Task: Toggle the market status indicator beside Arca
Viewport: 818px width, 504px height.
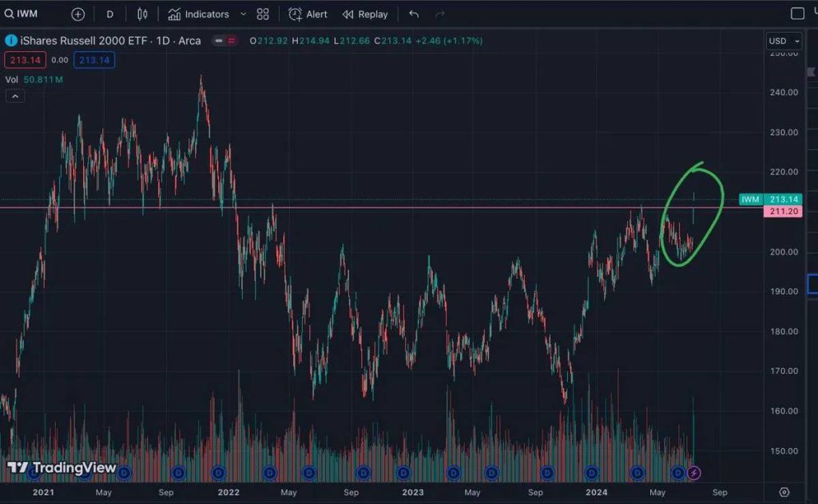Action: (x=224, y=41)
